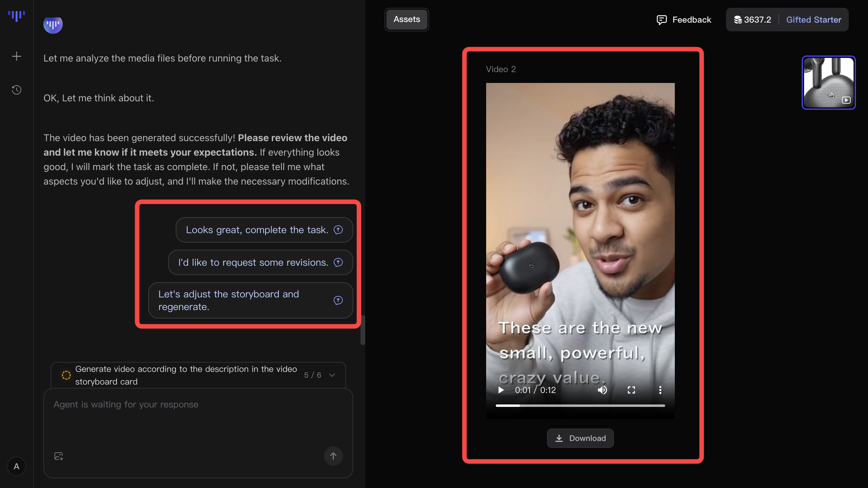Seek using the video progress bar
Viewport: 868px width, 488px height.
[x=580, y=406]
